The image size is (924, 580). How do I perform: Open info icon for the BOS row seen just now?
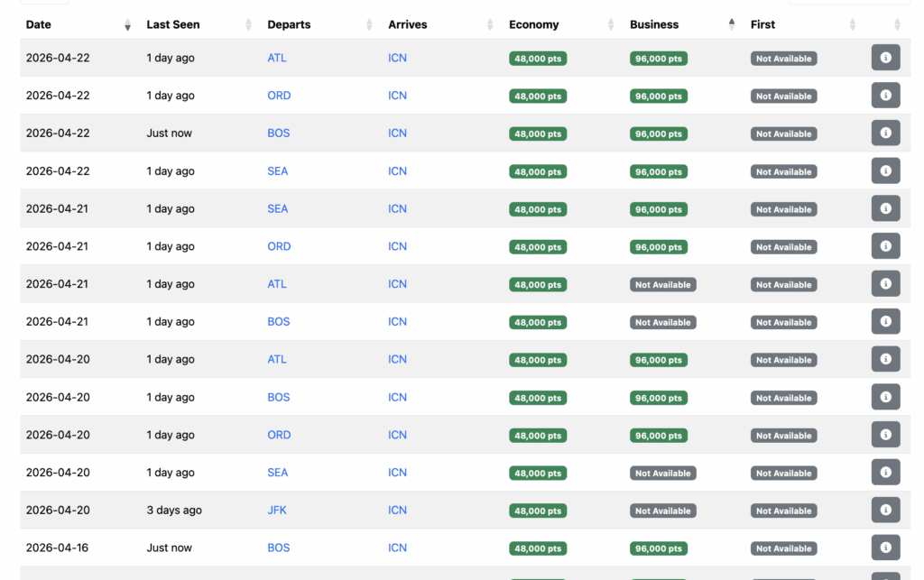[x=885, y=133]
